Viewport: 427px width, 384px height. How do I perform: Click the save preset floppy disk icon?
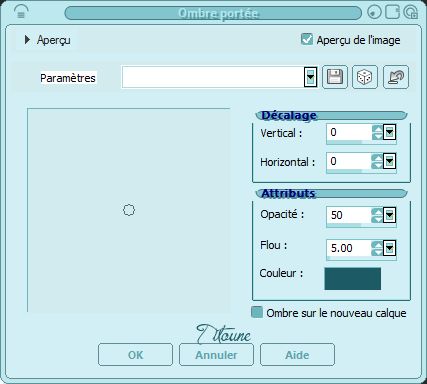[x=335, y=77]
